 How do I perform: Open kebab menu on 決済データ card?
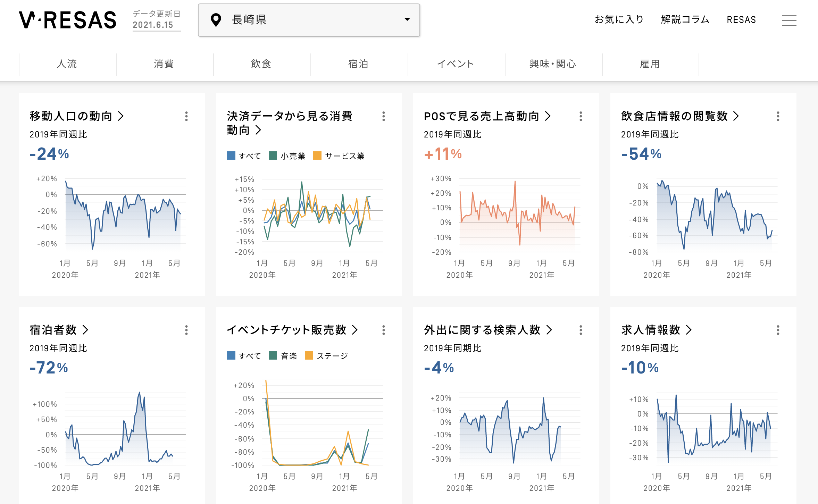[384, 116]
